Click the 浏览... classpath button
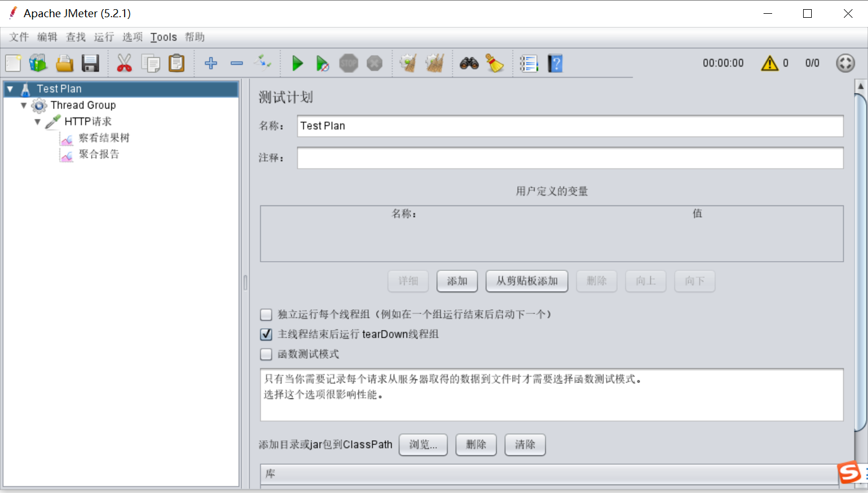 click(423, 445)
